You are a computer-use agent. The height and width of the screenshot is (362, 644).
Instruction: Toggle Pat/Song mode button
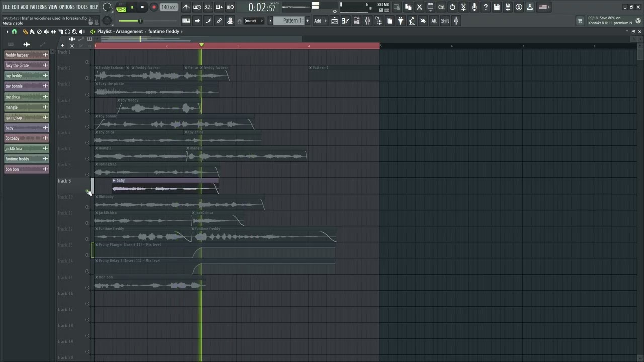121,8
